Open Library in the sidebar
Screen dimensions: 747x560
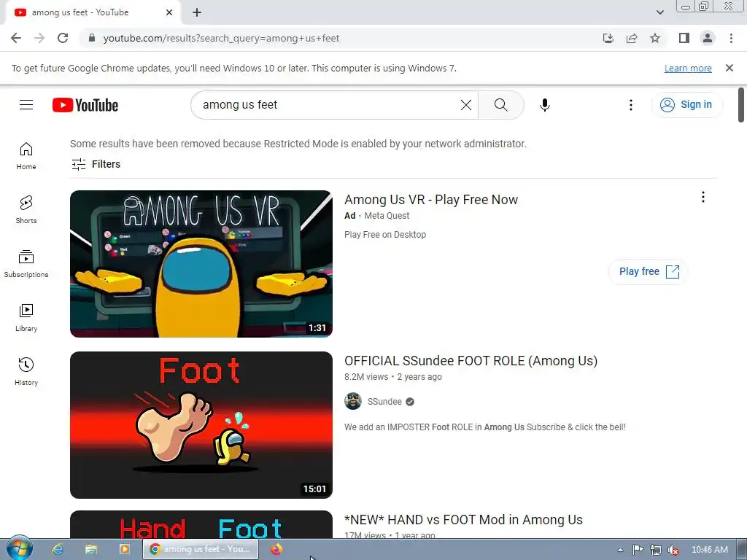pyautogui.click(x=26, y=318)
